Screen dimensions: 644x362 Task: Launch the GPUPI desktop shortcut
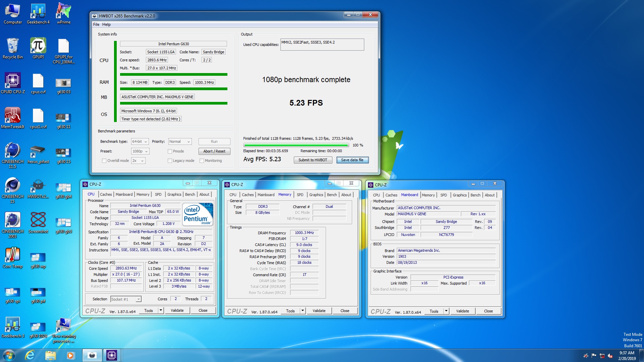click(38, 49)
